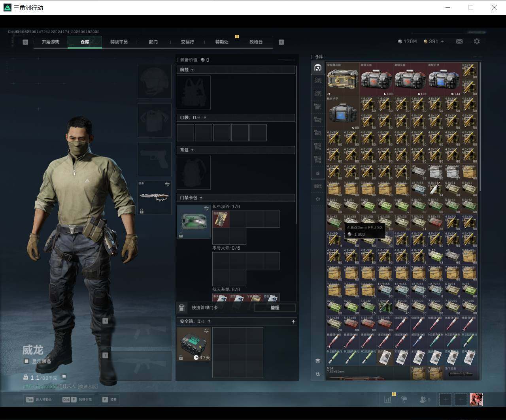Click the warehouse grid scrollbar
506x420 pixels.
[480, 126]
